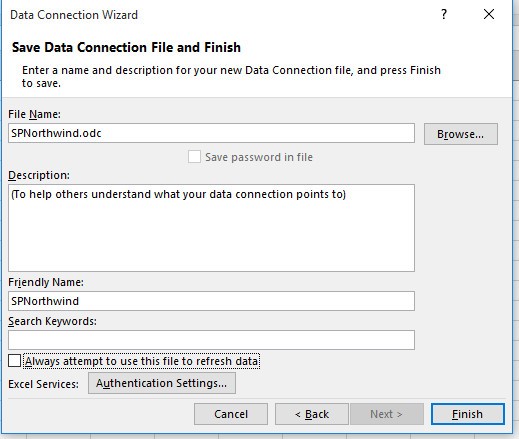Click the Finish button

pyautogui.click(x=468, y=414)
